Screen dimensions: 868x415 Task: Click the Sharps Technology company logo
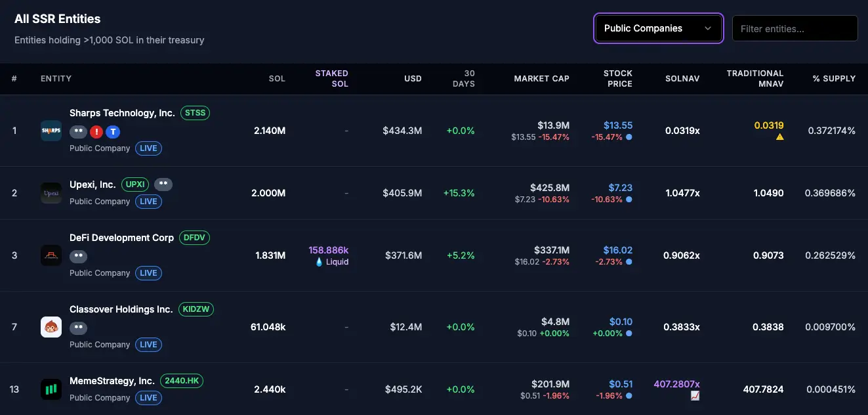[51, 131]
